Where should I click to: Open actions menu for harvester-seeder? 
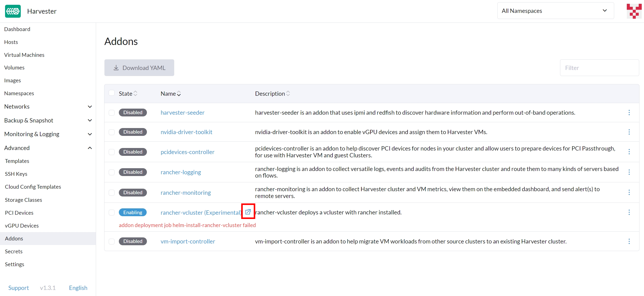629,113
